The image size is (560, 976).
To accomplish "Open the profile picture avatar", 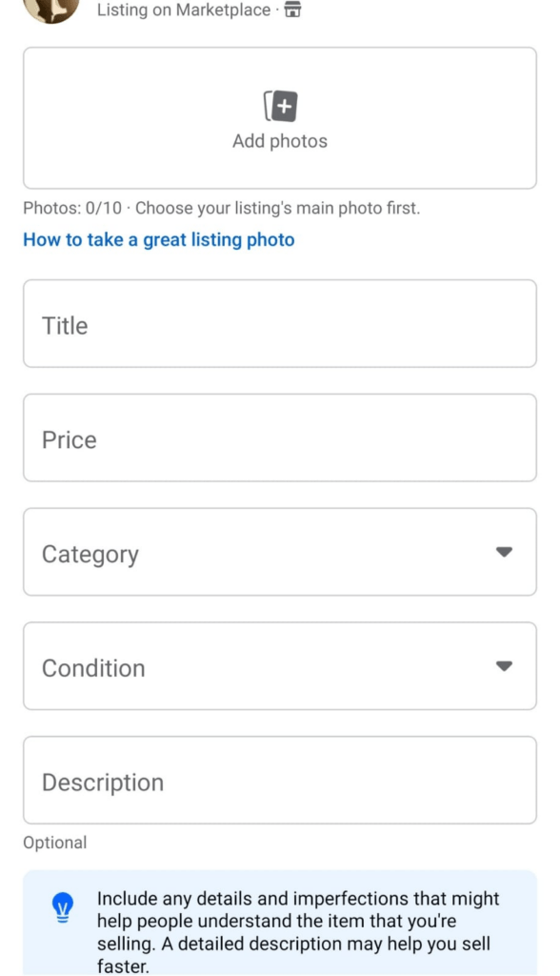I will [51, 9].
